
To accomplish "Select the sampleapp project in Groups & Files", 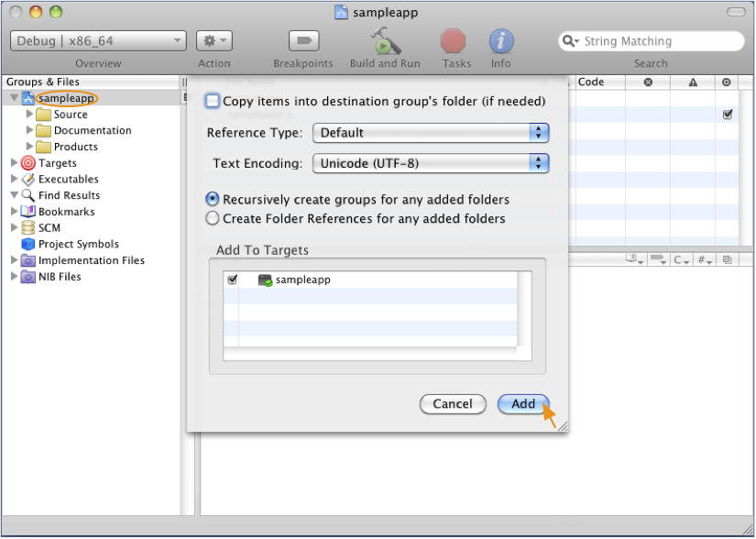I will click(66, 98).
